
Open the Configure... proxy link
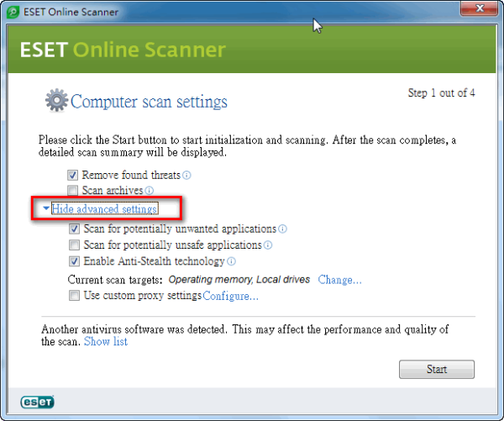point(230,296)
